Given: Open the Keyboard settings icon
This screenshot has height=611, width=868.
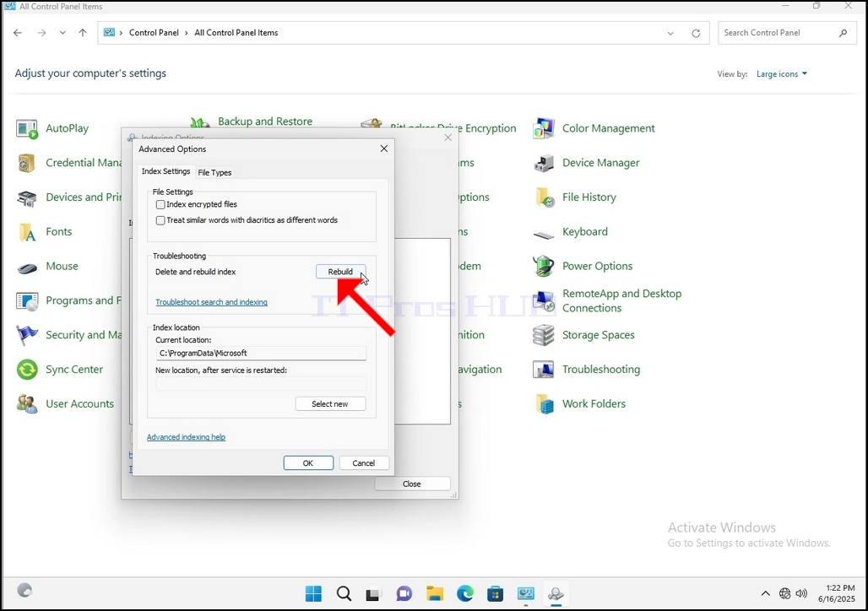Looking at the screenshot, I should pos(544,235).
